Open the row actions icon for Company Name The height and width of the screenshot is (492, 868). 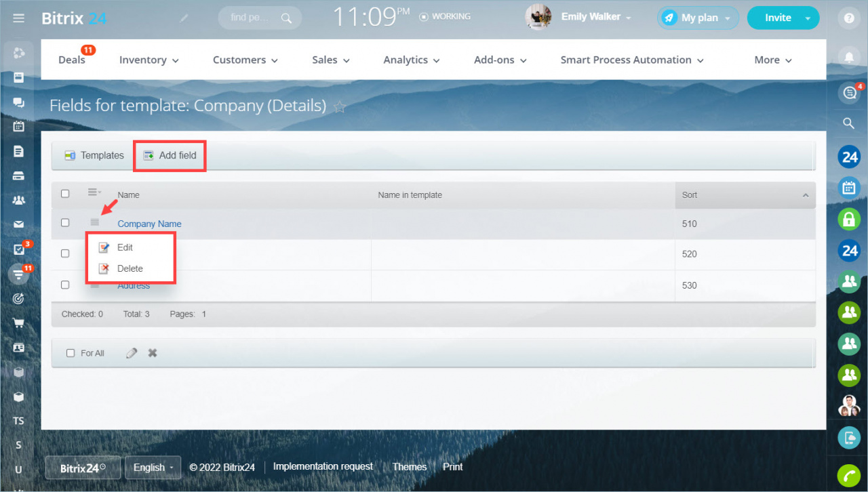click(x=95, y=222)
